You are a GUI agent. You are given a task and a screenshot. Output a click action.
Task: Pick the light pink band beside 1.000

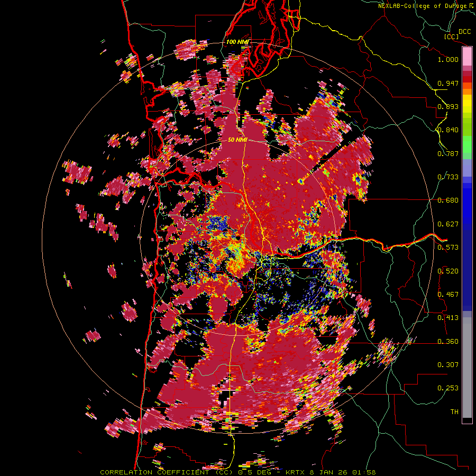click(x=467, y=57)
